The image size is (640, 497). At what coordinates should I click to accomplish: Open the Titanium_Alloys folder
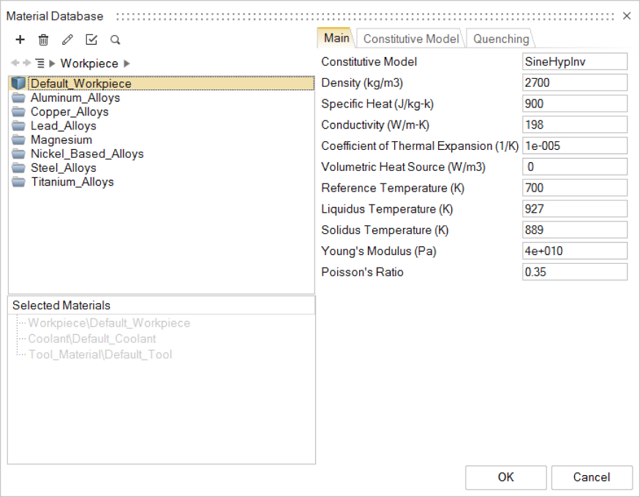click(x=71, y=182)
